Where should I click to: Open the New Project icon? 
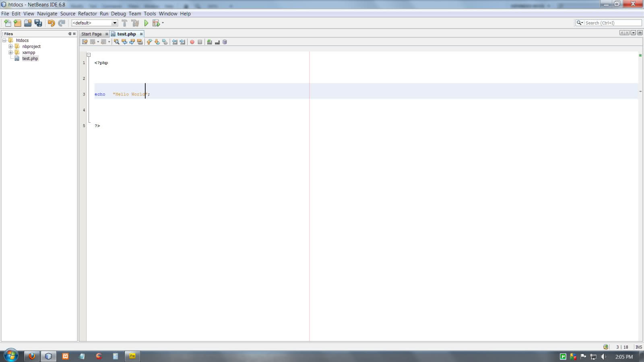[x=17, y=23]
